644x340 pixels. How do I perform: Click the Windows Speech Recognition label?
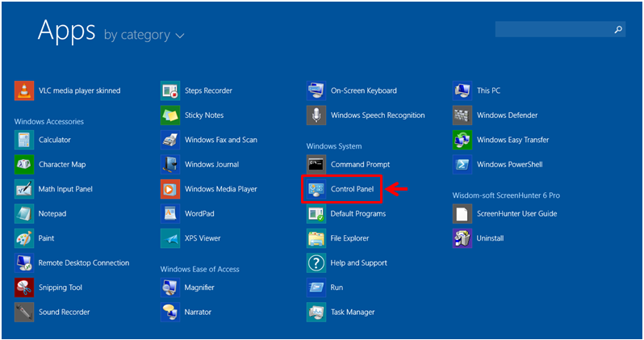click(378, 115)
